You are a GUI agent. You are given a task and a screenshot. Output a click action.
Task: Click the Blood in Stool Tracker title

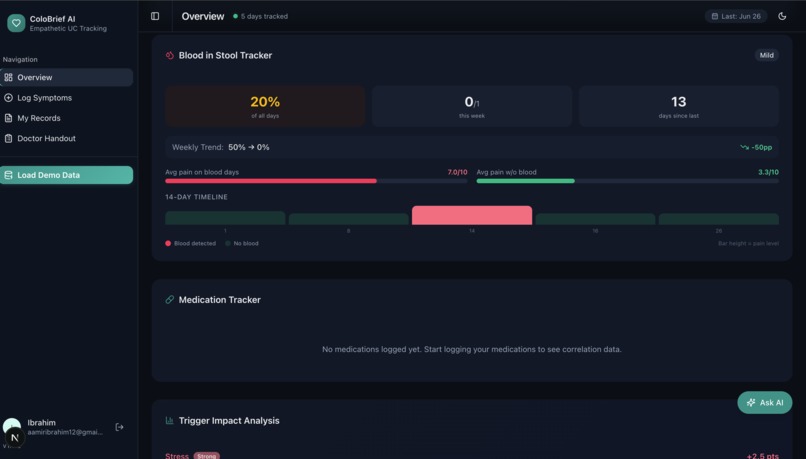pyautogui.click(x=225, y=56)
